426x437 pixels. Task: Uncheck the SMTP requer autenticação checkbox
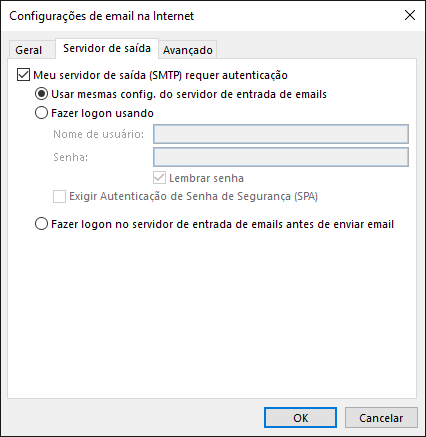click(x=23, y=75)
